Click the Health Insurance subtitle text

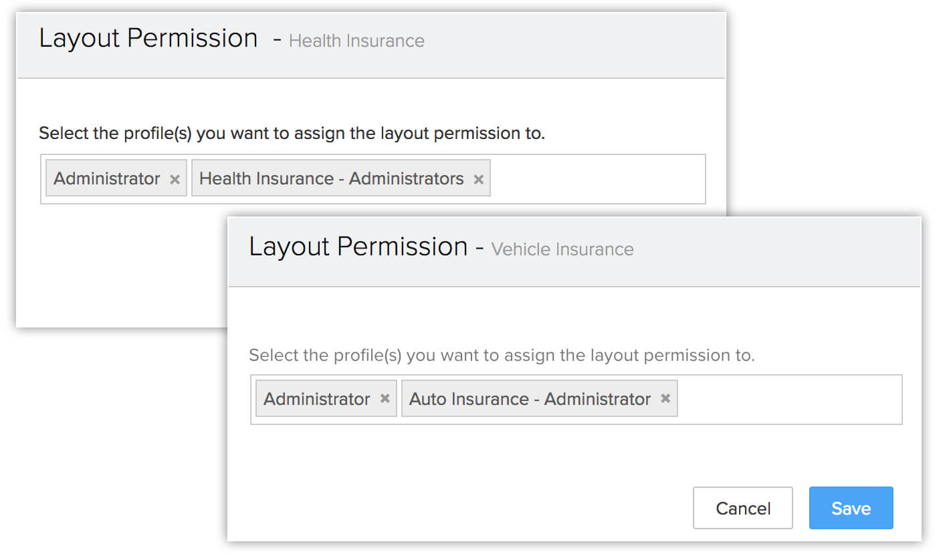pos(356,41)
